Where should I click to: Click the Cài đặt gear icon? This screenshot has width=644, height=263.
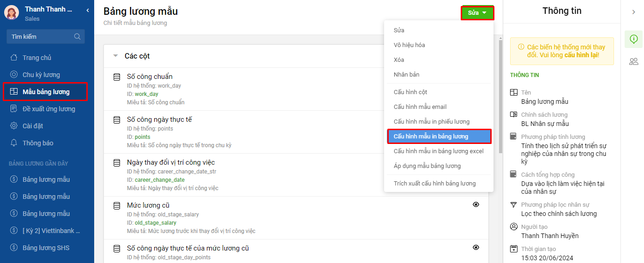tap(14, 126)
